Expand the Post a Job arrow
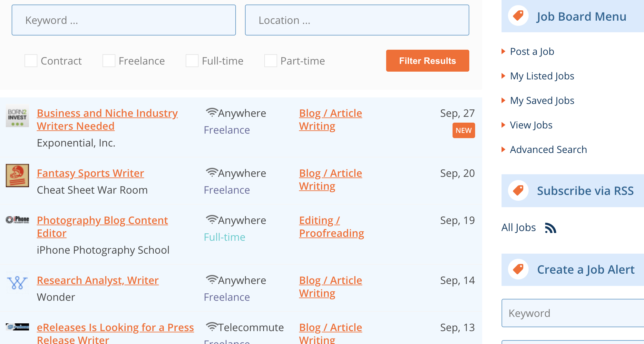The height and width of the screenshot is (344, 644). [503, 51]
